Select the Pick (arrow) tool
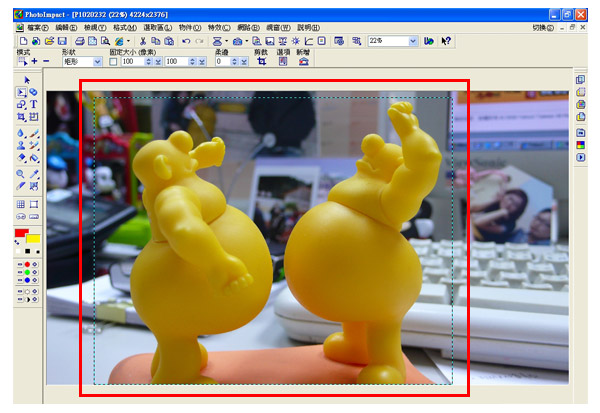 (27, 80)
